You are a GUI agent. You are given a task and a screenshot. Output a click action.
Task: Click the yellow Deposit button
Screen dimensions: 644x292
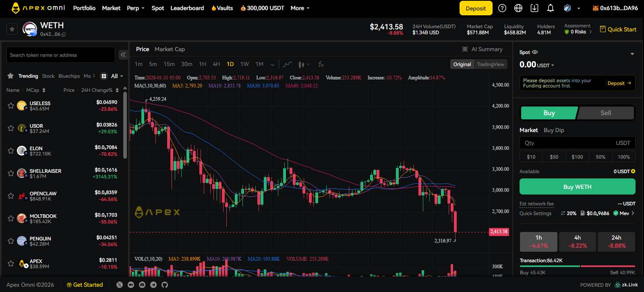(x=476, y=8)
